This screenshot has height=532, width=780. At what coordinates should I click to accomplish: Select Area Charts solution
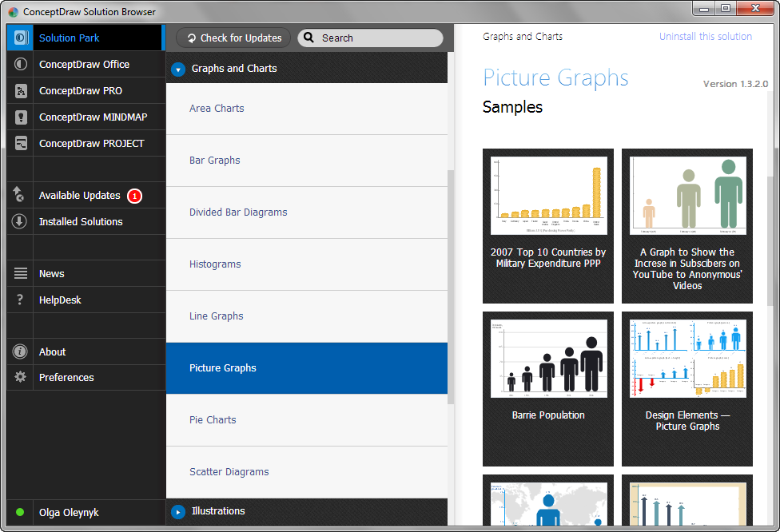tap(306, 109)
